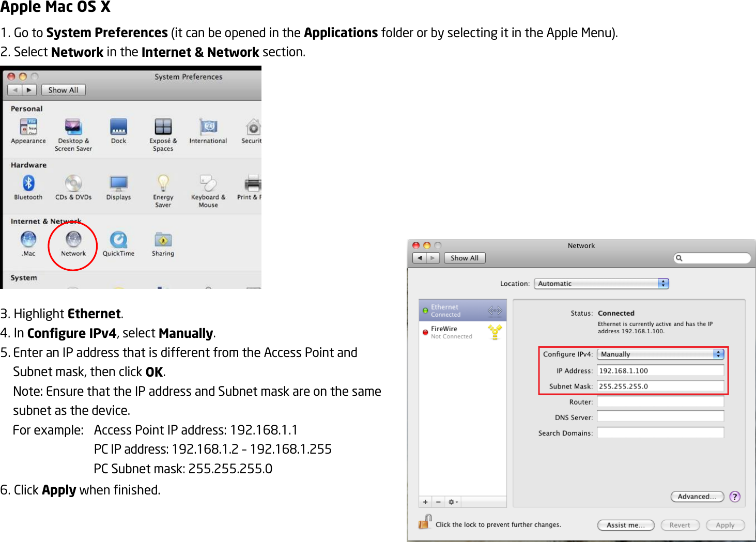Click the Assist me... button

pyautogui.click(x=626, y=525)
